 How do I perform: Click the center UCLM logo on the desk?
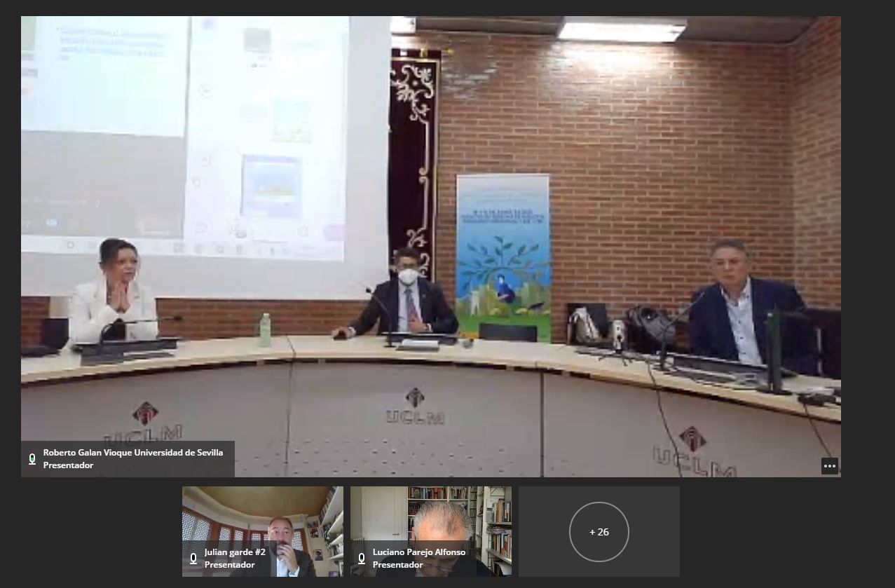[x=414, y=406]
